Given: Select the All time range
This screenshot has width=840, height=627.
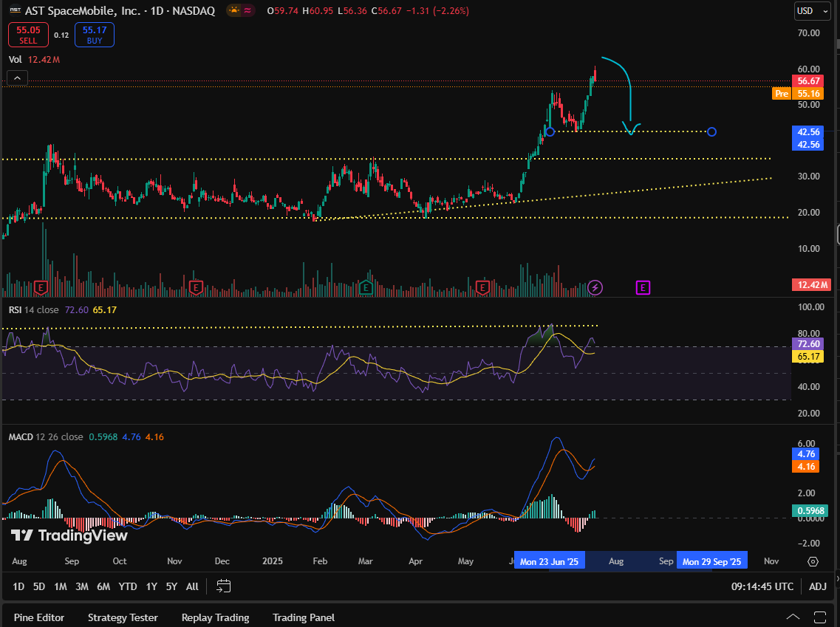Looking at the screenshot, I should tap(192, 586).
